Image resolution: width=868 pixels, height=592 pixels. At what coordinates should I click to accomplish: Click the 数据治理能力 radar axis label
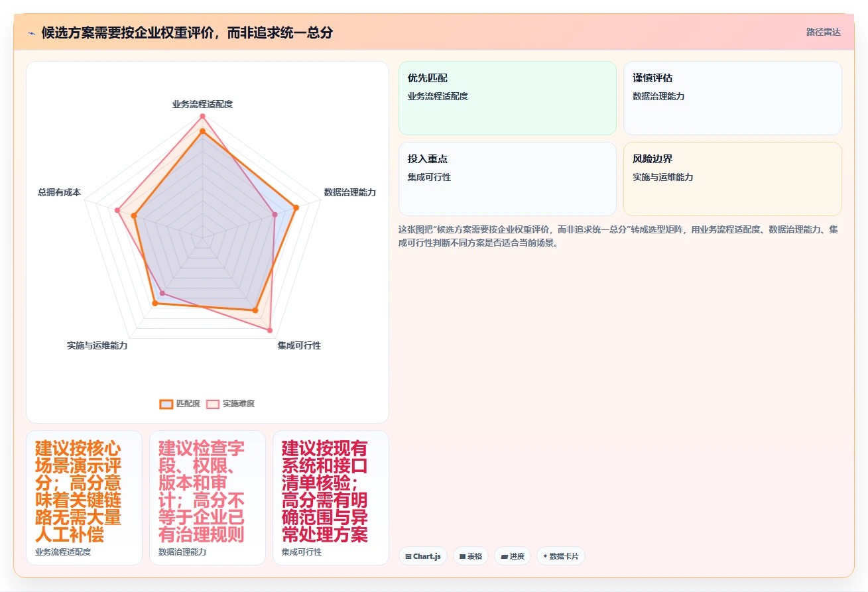tap(350, 192)
